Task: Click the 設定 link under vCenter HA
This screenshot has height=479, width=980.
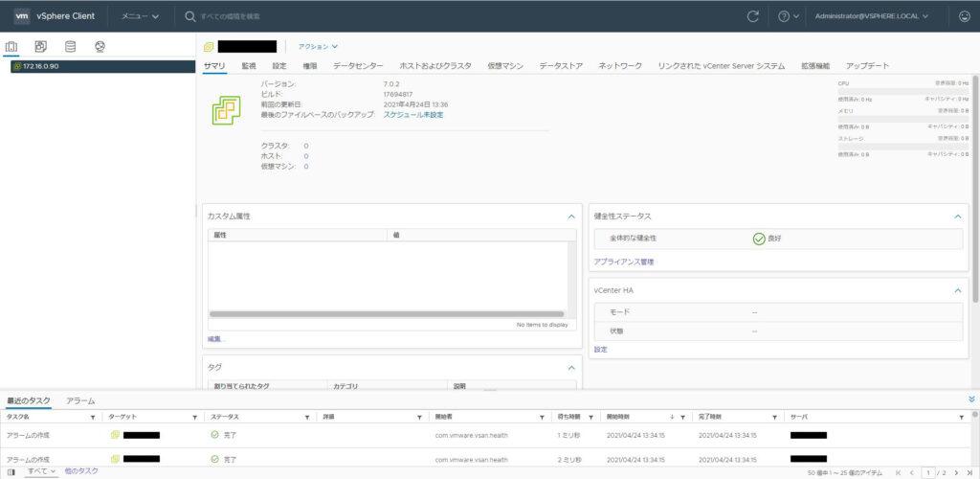Action: point(601,350)
